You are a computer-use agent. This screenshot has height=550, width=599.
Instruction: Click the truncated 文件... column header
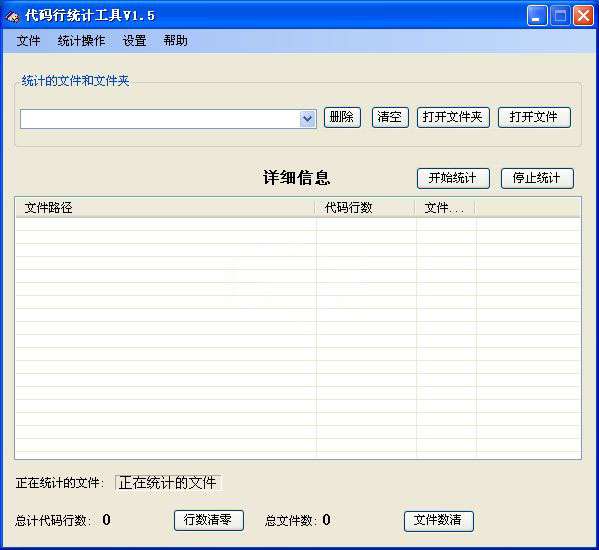pyautogui.click(x=445, y=208)
